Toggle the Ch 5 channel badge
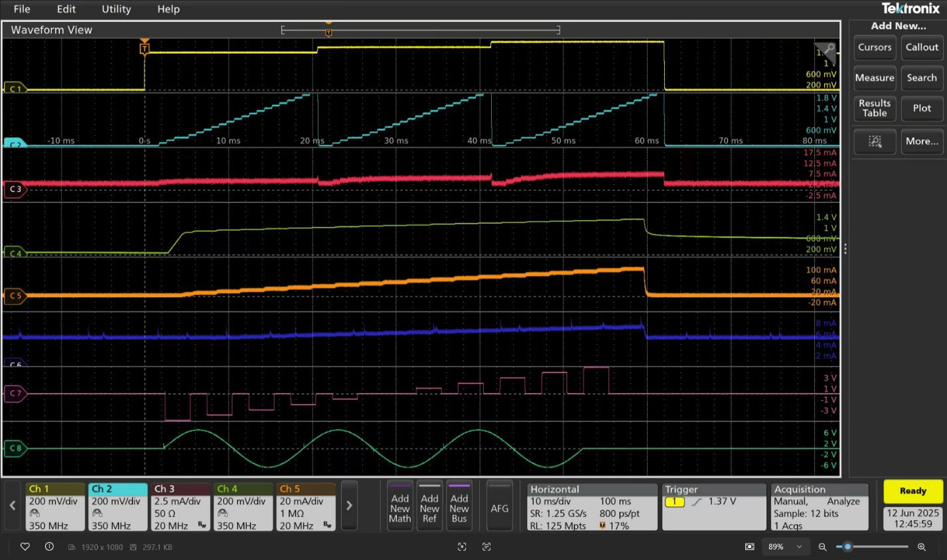947x560 pixels. (306, 506)
